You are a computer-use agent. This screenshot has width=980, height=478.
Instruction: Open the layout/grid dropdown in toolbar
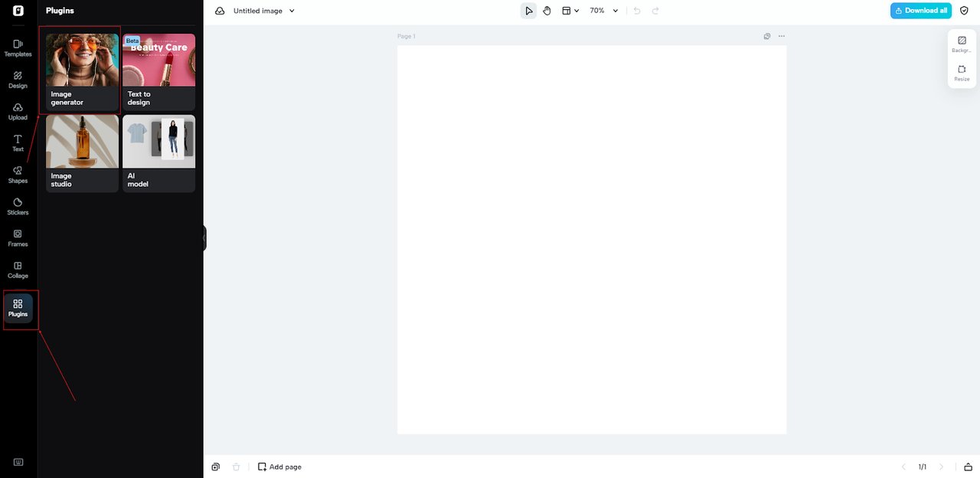(570, 10)
